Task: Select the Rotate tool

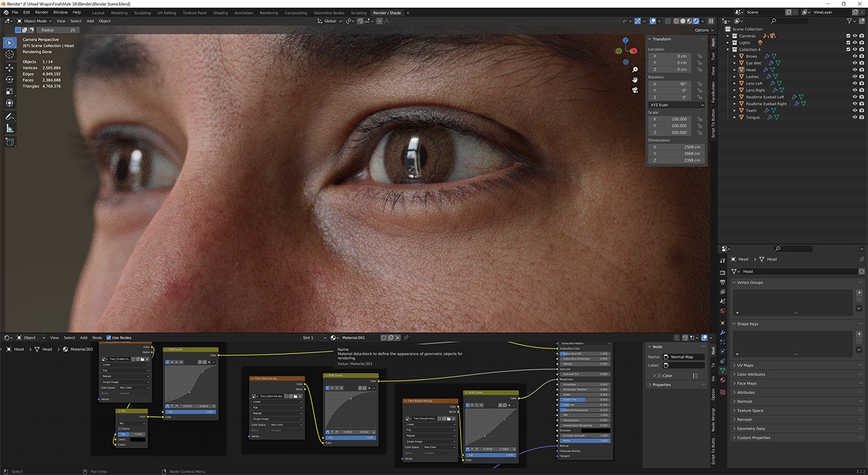Action: click(x=9, y=79)
